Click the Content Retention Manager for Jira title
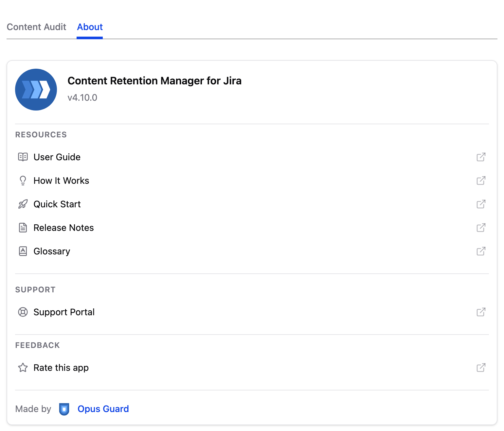Screen dimensions: 504x431 click(x=154, y=80)
